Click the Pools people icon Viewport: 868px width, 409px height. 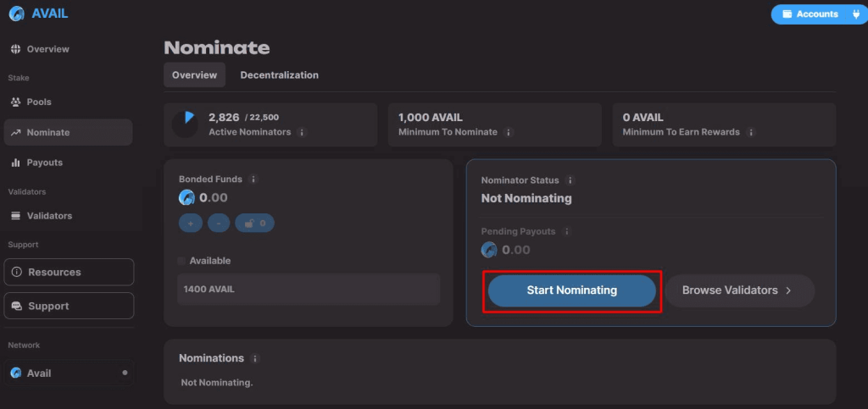click(15, 102)
